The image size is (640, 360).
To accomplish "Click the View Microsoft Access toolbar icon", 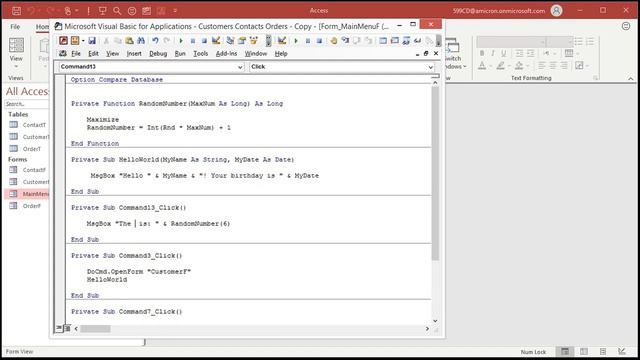I will (63, 40).
